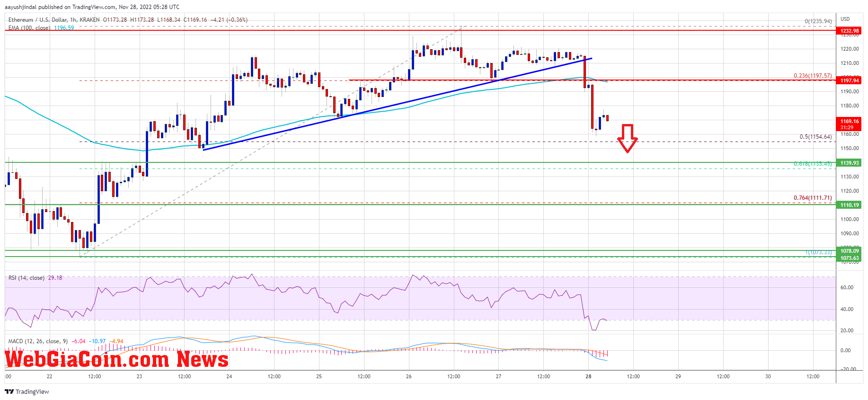Select the Fib level label 0.5(1154.64)
The width and height of the screenshot is (868, 400).
pyautogui.click(x=815, y=137)
